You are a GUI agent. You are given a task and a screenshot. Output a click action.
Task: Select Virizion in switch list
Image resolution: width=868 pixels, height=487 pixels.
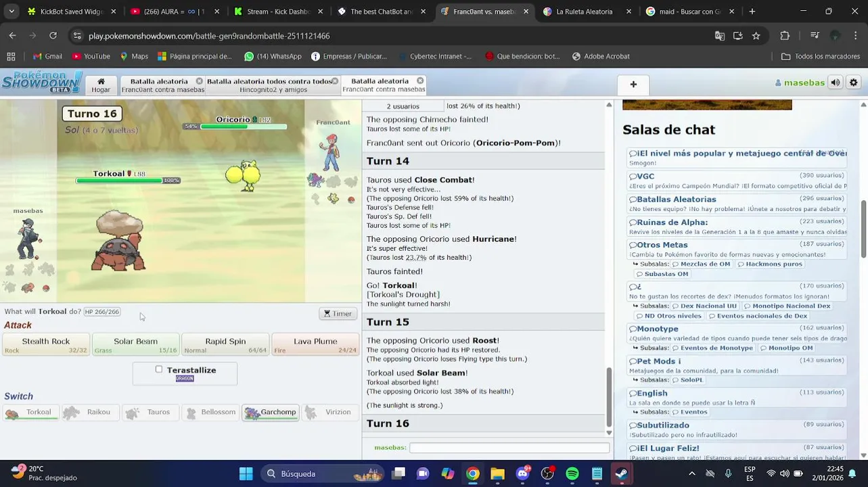point(330,412)
